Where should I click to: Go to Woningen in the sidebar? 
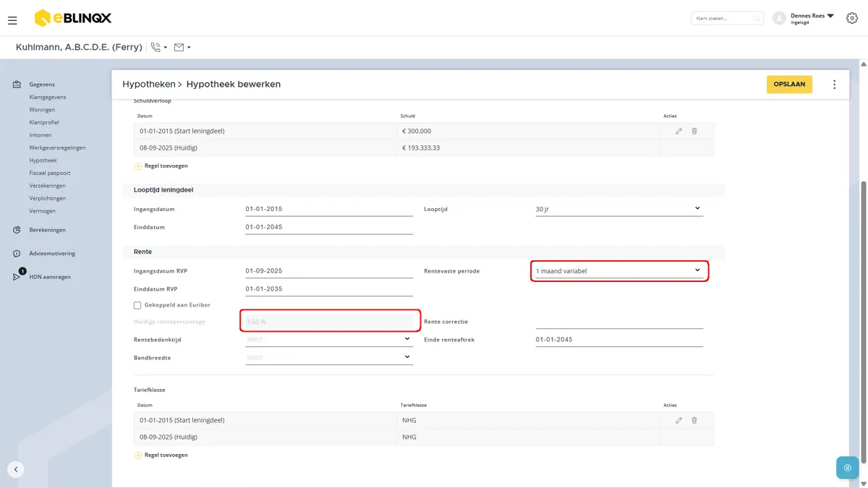42,110
